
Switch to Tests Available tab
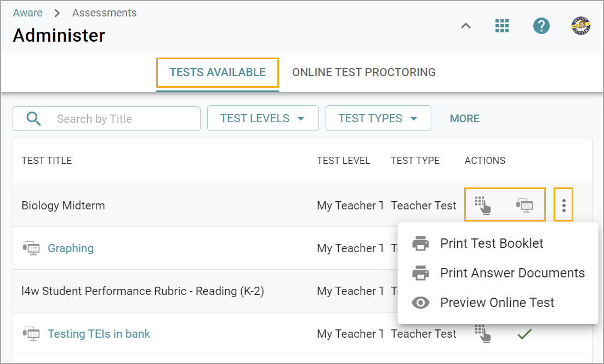coord(218,72)
